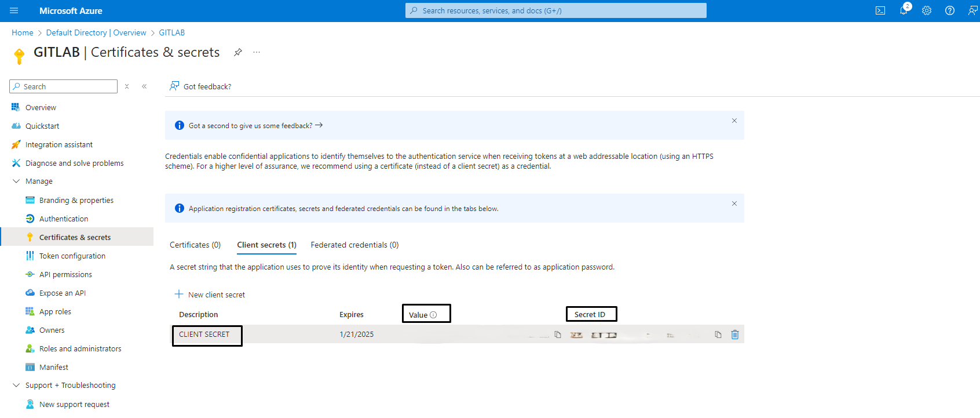Collapse Support + Troubleshooting section

pos(16,386)
